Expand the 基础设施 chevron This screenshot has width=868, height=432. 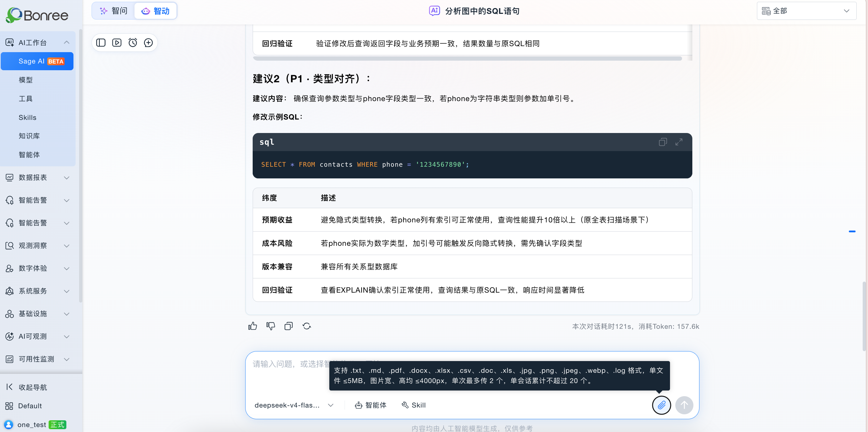tap(67, 314)
